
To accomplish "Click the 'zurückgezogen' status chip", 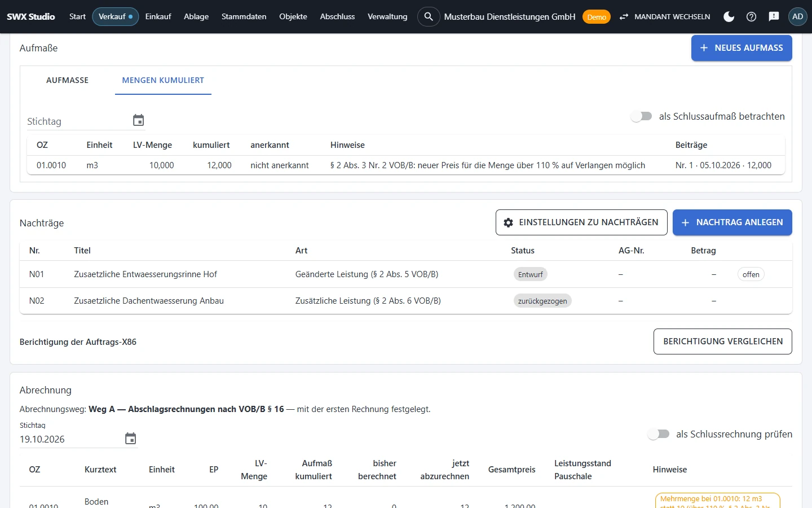I will (x=542, y=301).
